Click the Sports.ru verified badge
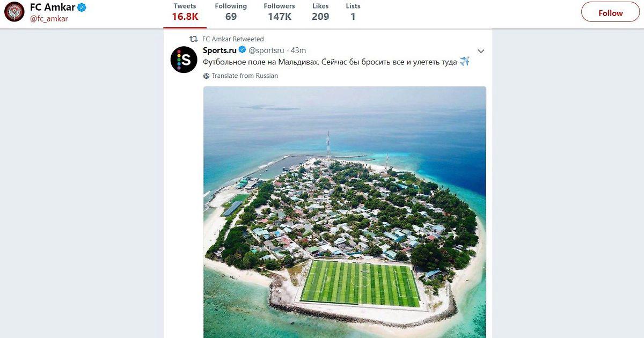The height and width of the screenshot is (338, 644). pos(242,50)
